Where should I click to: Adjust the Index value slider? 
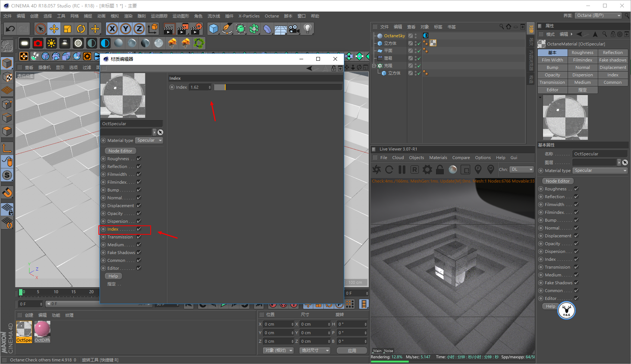coord(278,87)
